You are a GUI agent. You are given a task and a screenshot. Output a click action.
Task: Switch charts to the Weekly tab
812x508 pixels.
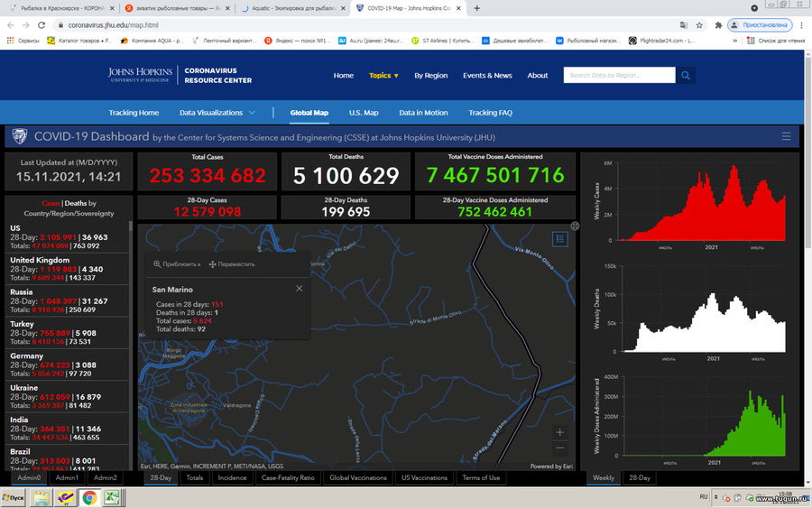604,477
